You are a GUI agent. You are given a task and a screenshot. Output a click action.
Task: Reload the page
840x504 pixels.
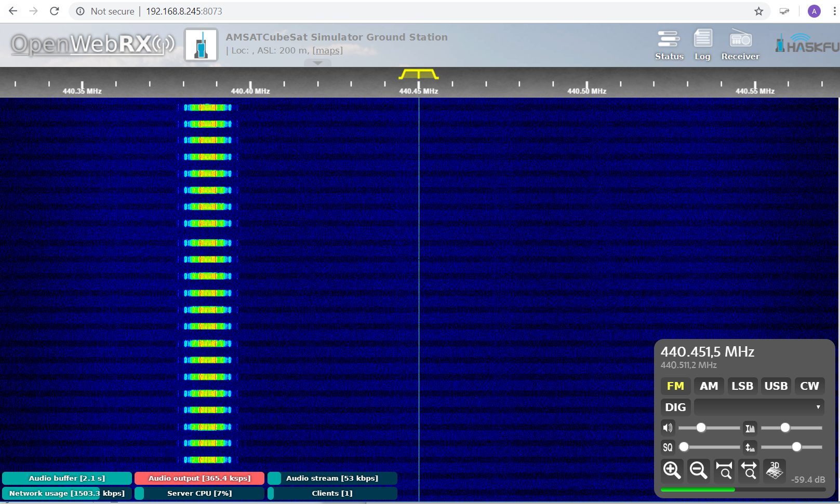[x=55, y=11]
